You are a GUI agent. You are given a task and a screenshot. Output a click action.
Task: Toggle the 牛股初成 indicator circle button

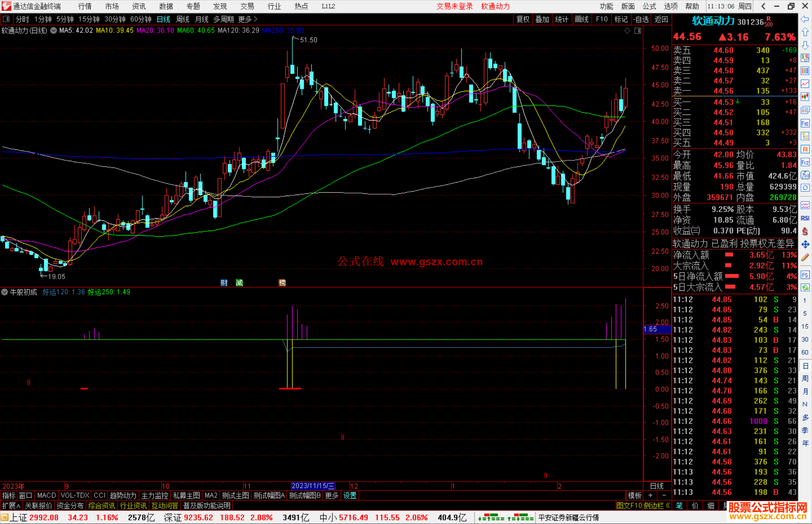point(5,292)
